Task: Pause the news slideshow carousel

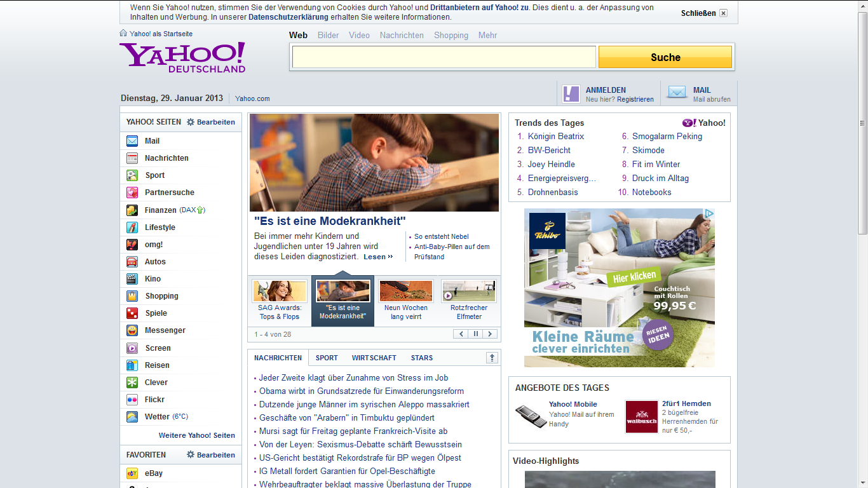Action: pos(475,334)
